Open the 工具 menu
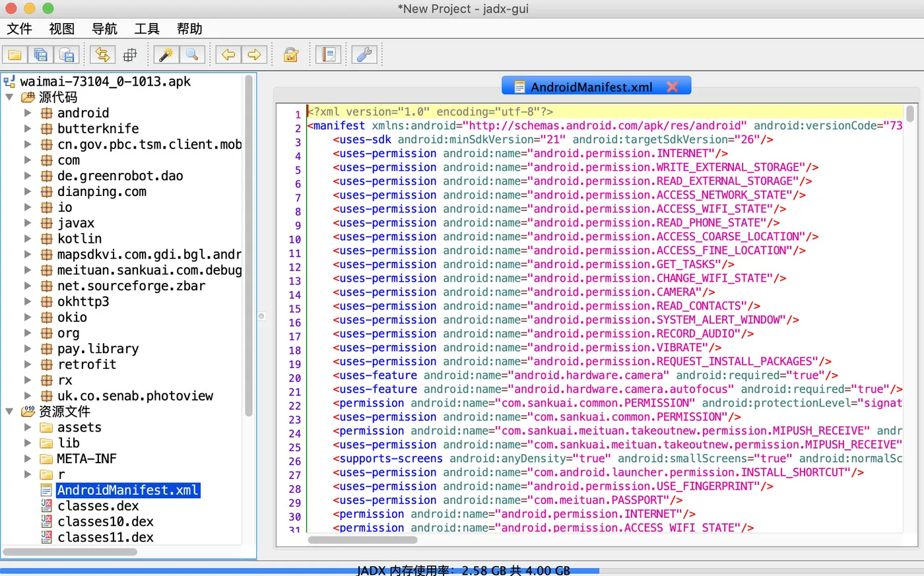Screen dimensions: 924x576 (x=147, y=28)
